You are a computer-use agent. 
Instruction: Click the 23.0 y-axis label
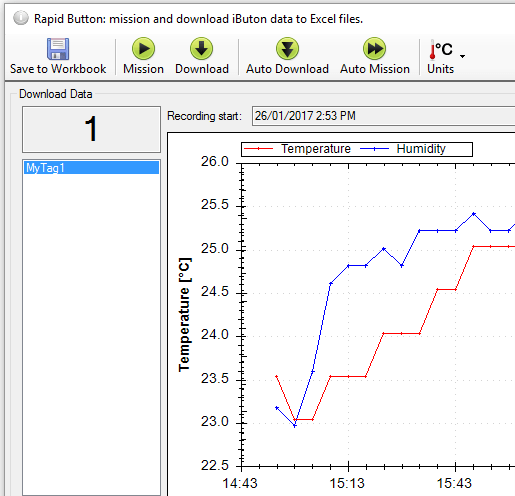pos(215,422)
